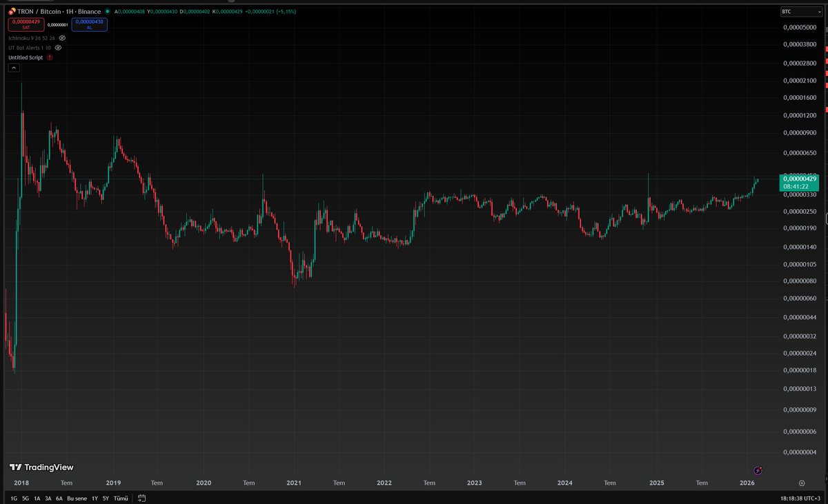Select the 5Y time range

(106, 498)
